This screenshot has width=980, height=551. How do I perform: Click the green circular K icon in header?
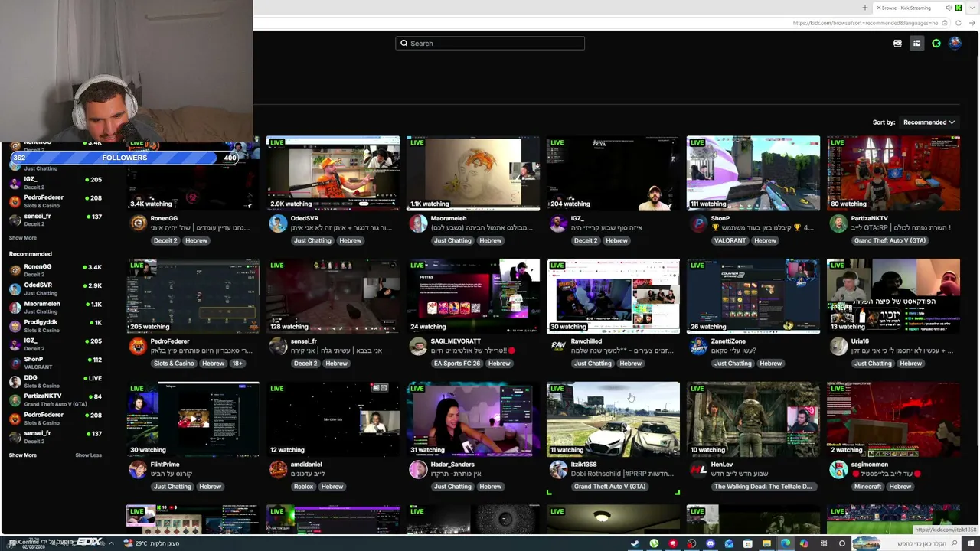pyautogui.click(x=936, y=44)
